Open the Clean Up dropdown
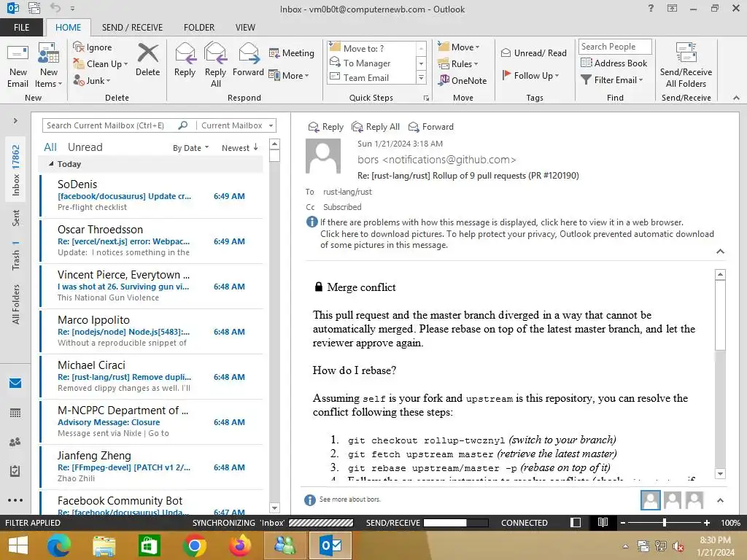747x560 pixels. [x=101, y=64]
